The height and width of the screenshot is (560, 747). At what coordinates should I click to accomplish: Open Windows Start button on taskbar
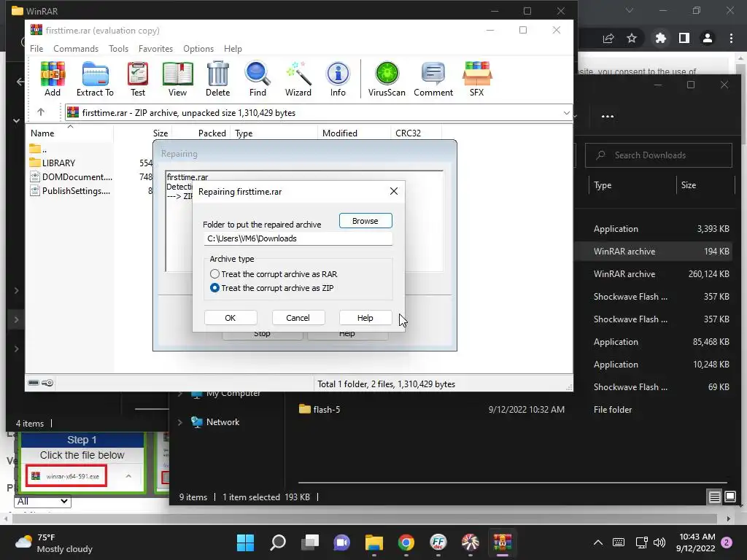(x=245, y=542)
